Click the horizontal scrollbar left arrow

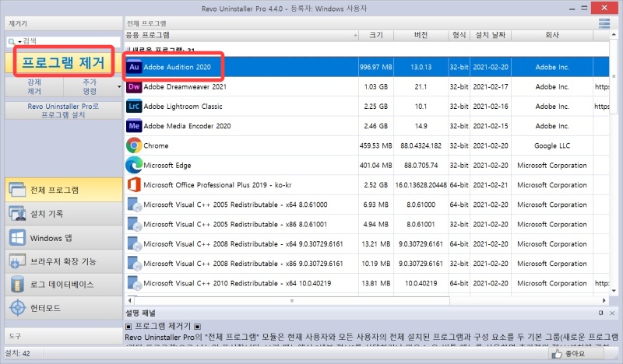coord(130,300)
